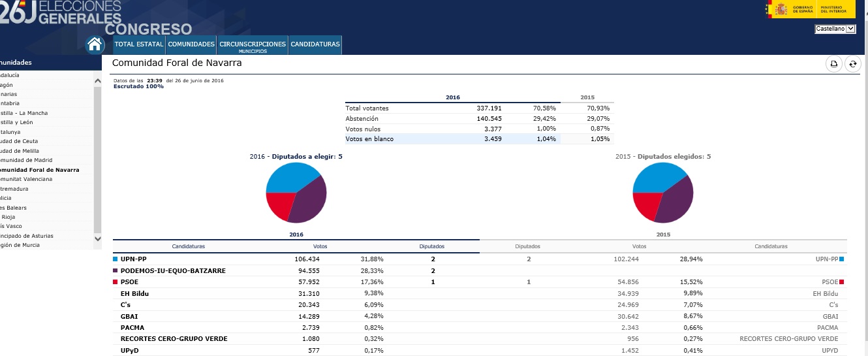The image size is (868, 356).
Task: Select Ciudad de Ceuta in list
Action: pyautogui.click(x=19, y=141)
